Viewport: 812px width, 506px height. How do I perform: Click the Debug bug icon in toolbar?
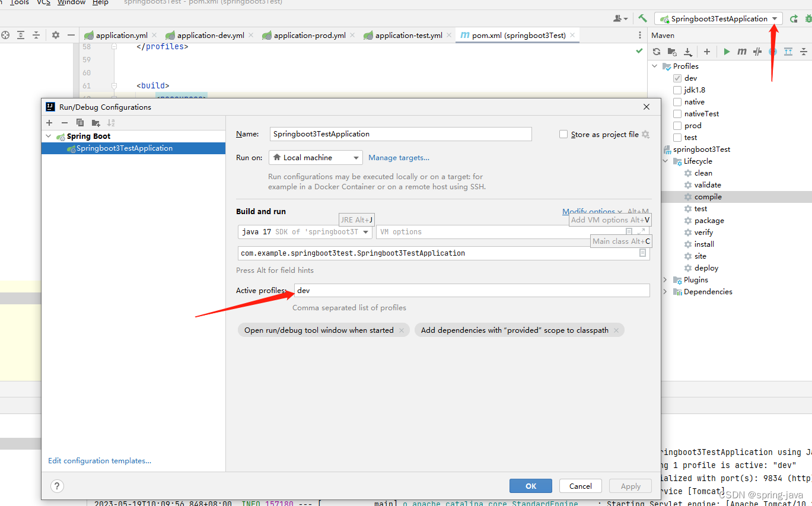[x=808, y=18]
